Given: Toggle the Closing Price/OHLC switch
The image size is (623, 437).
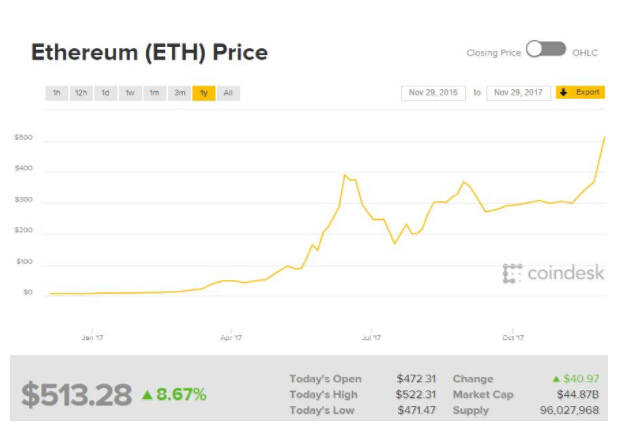Looking at the screenshot, I should [x=545, y=49].
